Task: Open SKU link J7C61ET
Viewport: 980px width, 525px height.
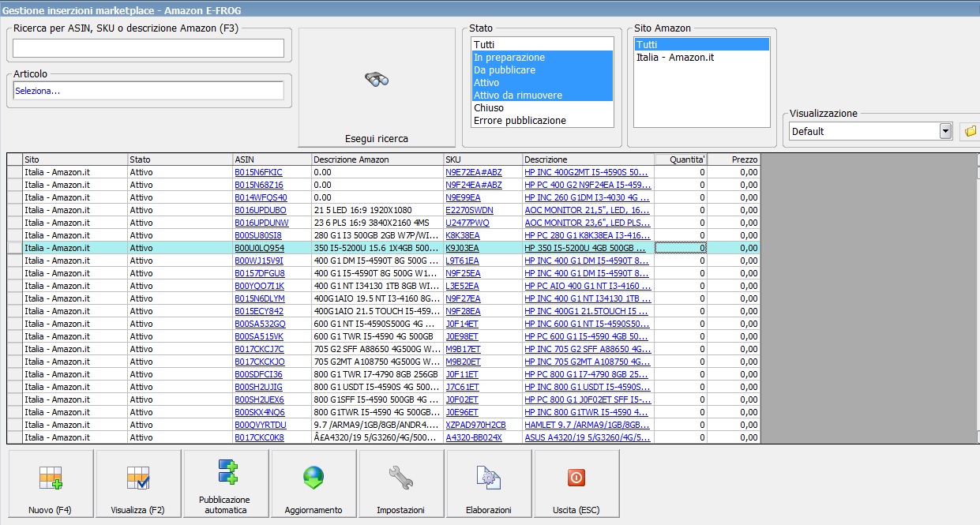Action: pos(462,387)
